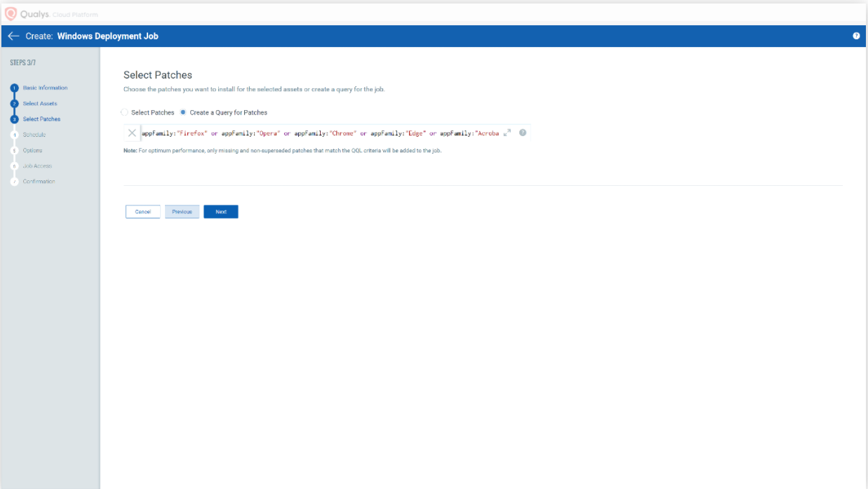Jump to the Job Access step
This screenshot has height=489, width=868.
tap(37, 166)
